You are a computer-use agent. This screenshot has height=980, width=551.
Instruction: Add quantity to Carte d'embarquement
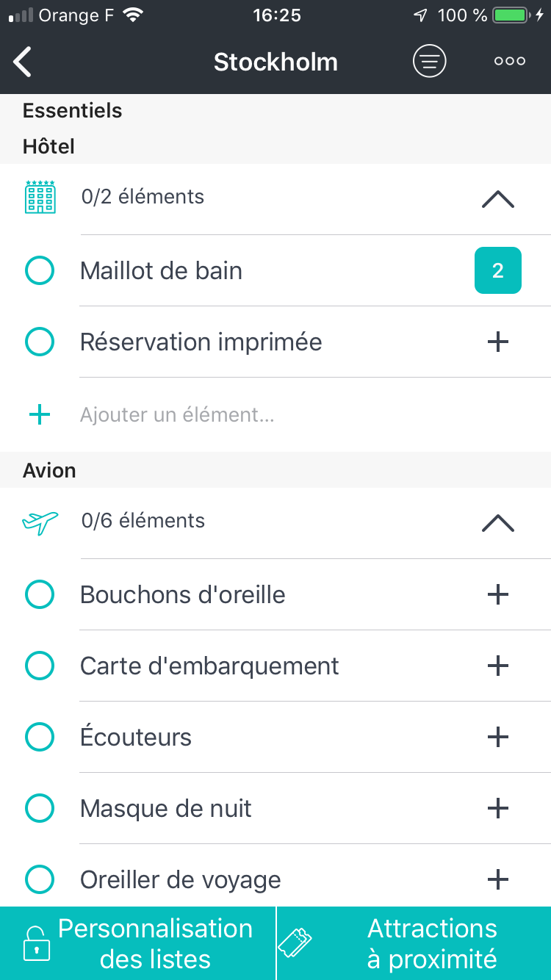(498, 666)
